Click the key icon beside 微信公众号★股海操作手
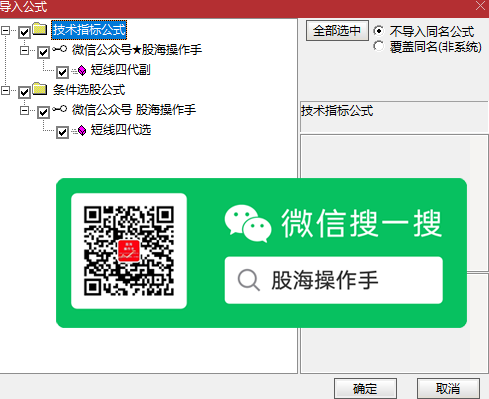Screen dimensions: 489x399 click(60, 49)
